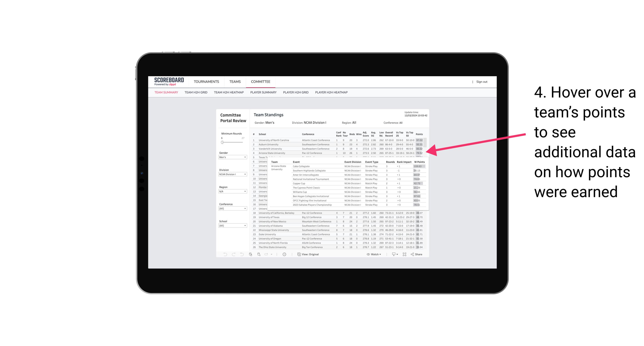The height and width of the screenshot is (346, 644).
Task: Click the View Original icon
Action: 298,254
